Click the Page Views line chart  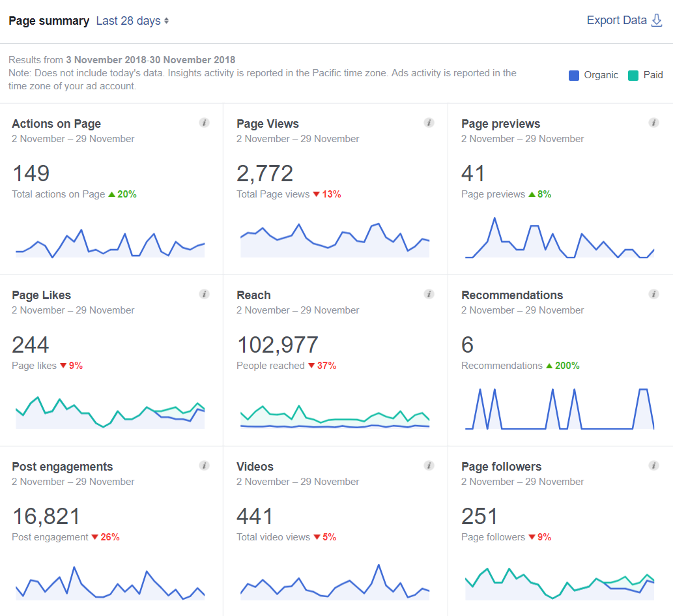(335, 241)
